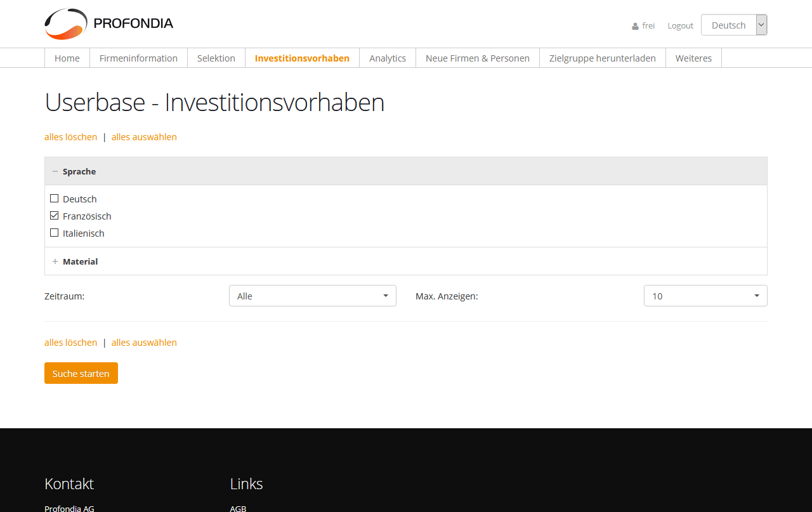Click the Suche starten button

(81, 373)
